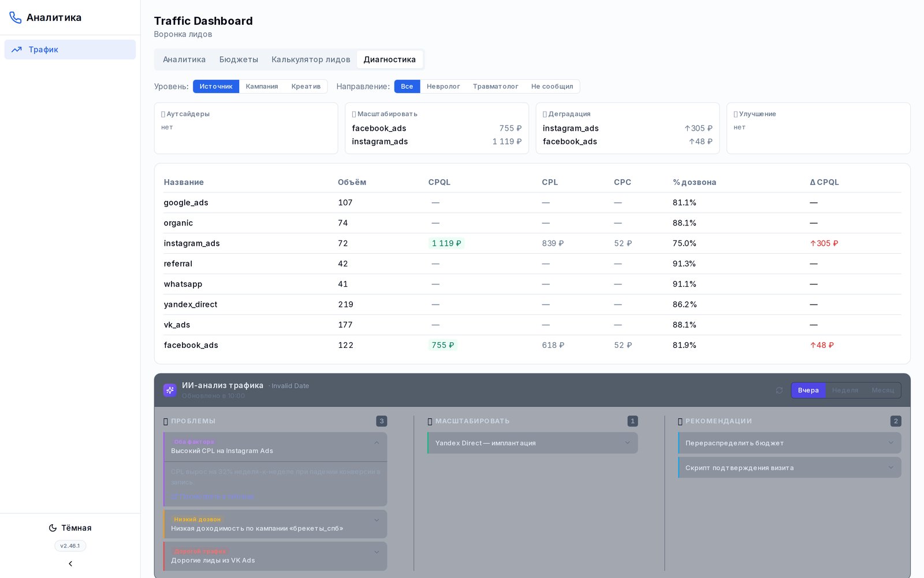Sort table by Объём column header
This screenshot has height=578, width=924.
352,182
